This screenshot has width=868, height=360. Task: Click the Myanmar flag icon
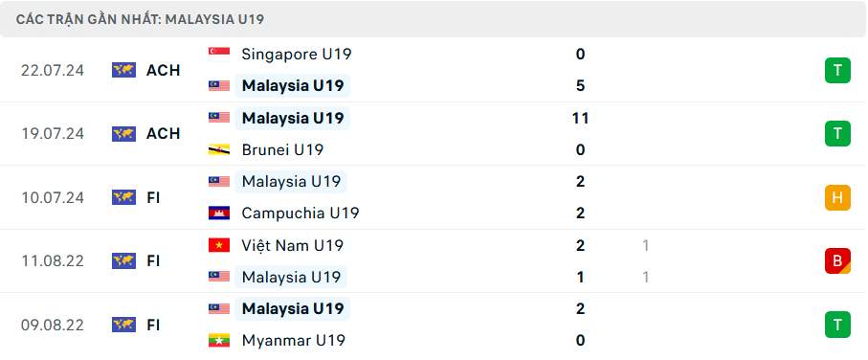click(219, 340)
